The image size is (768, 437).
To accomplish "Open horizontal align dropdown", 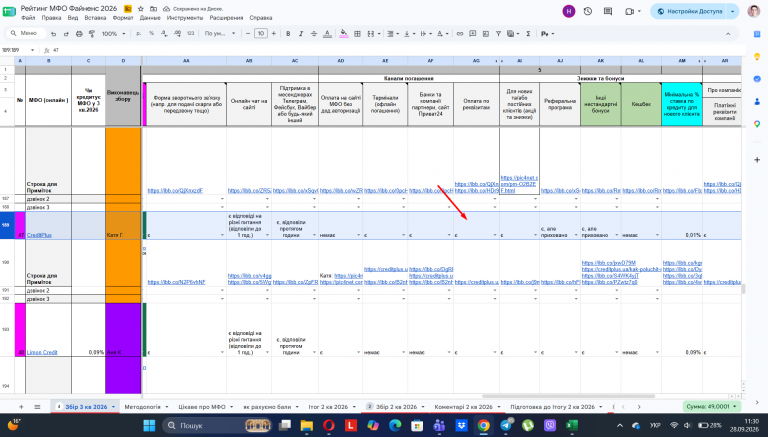I will (393, 34).
